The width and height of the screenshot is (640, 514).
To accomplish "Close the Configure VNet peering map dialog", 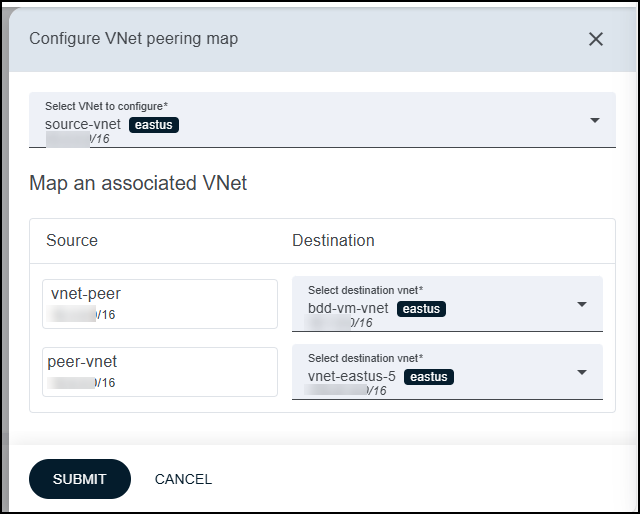I will pos(596,39).
